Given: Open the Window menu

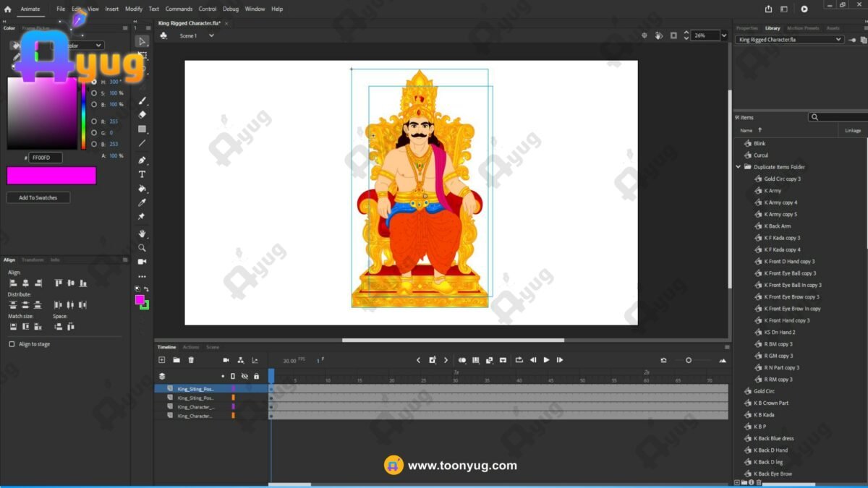Looking at the screenshot, I should tap(255, 9).
